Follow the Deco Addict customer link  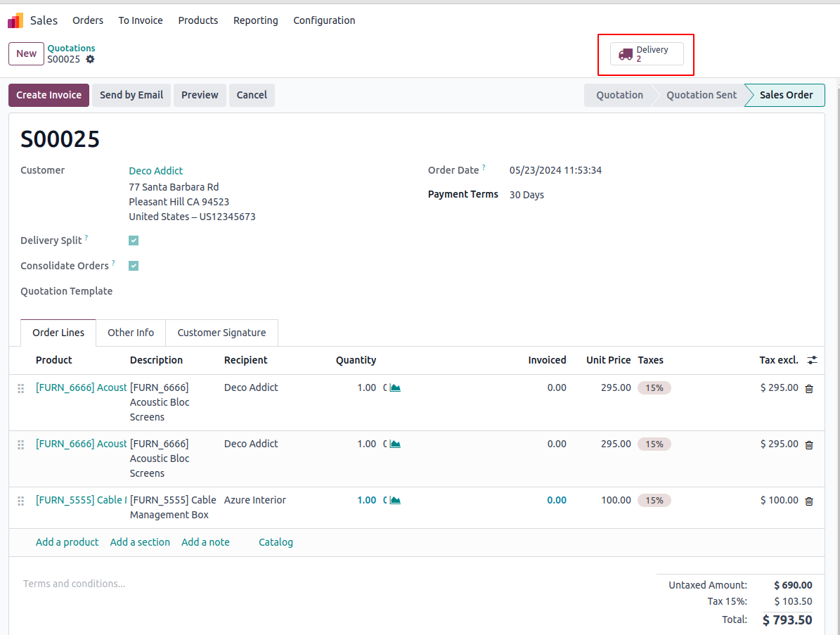coord(155,171)
